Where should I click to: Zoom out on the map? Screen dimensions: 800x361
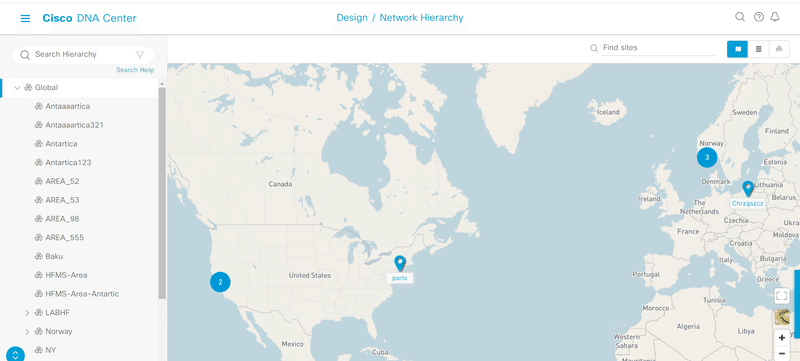coord(782,353)
